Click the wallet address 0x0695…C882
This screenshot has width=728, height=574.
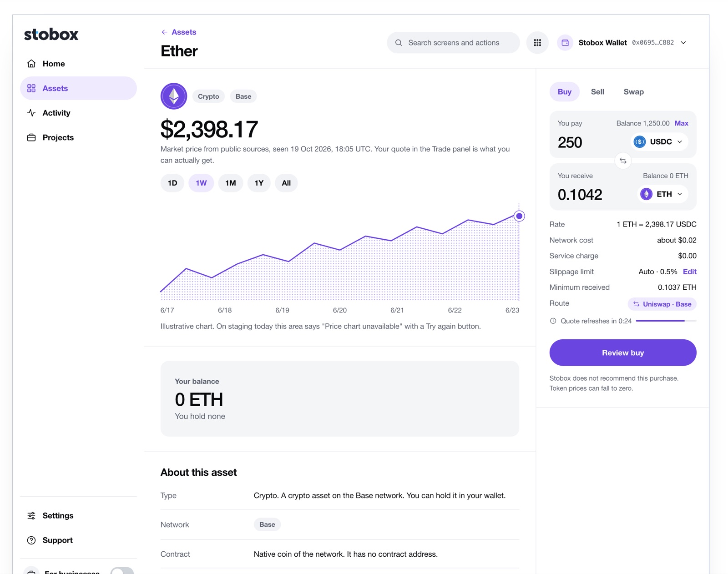point(653,43)
